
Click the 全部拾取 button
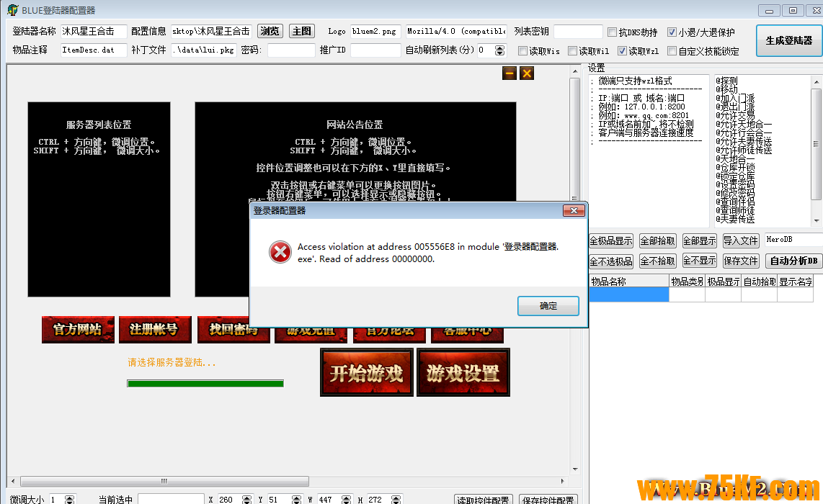[658, 240]
